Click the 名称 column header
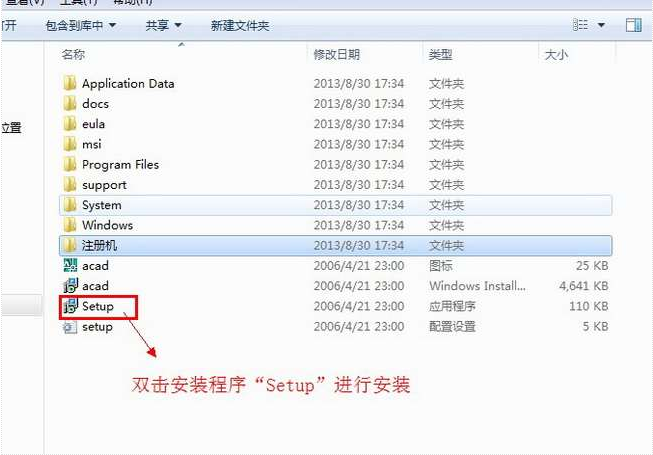This screenshot has width=653, height=455. 73,54
